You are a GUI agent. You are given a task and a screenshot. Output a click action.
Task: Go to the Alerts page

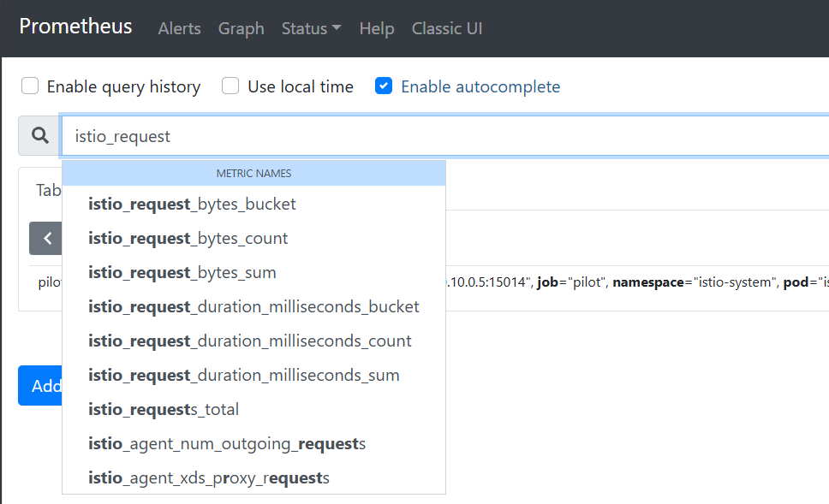[x=179, y=28]
